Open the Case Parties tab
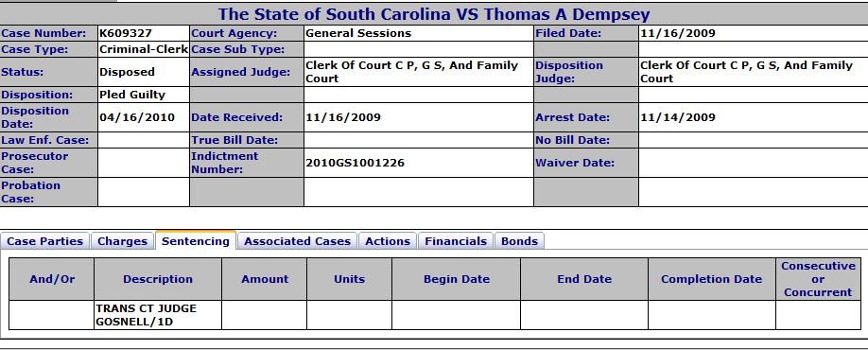The image size is (868, 350). (x=44, y=241)
